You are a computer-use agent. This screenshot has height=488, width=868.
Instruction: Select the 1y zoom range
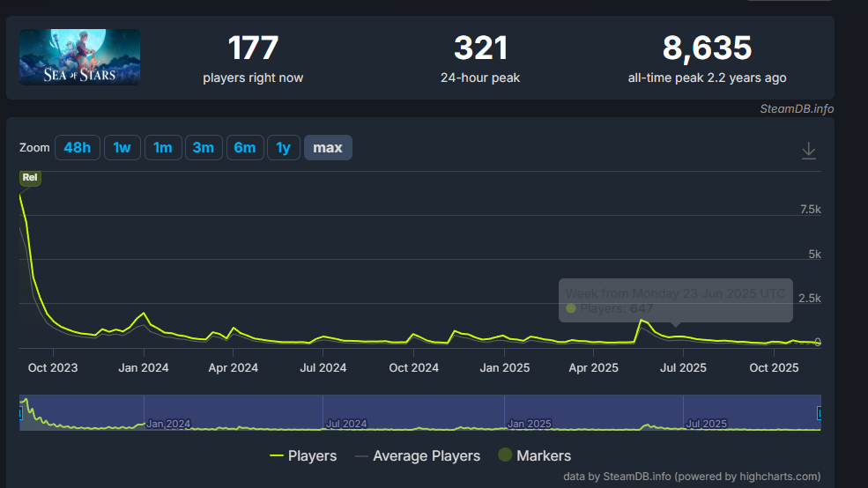click(x=283, y=147)
